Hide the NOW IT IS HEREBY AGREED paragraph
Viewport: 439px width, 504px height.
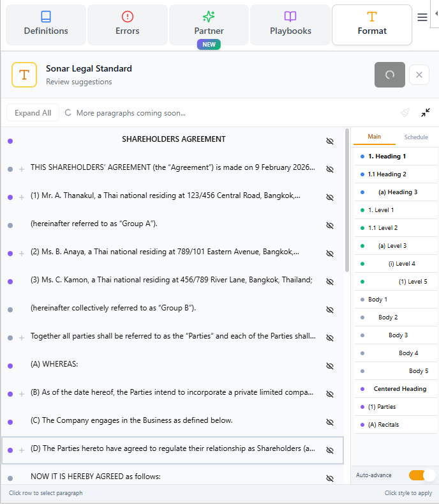tap(330, 478)
